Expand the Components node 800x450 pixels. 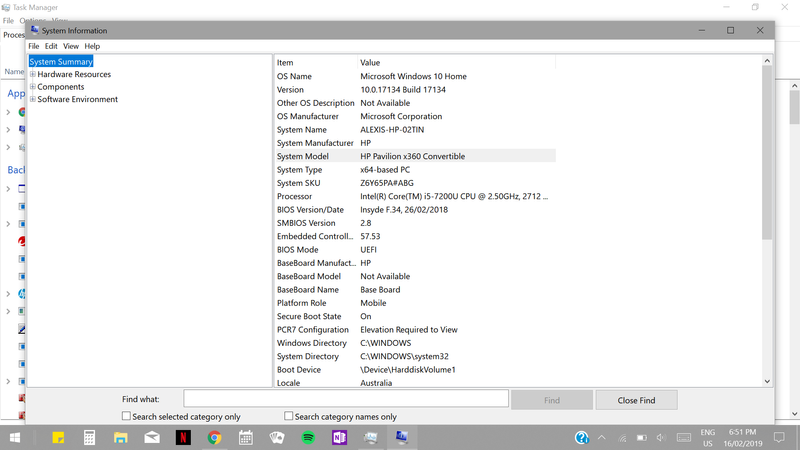[x=33, y=87]
